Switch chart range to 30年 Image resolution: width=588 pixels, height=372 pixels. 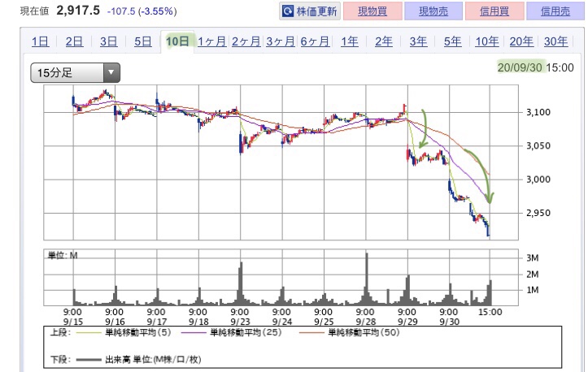555,41
